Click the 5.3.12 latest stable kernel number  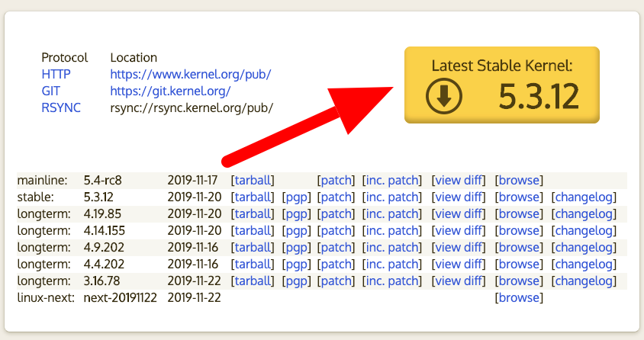tap(539, 97)
